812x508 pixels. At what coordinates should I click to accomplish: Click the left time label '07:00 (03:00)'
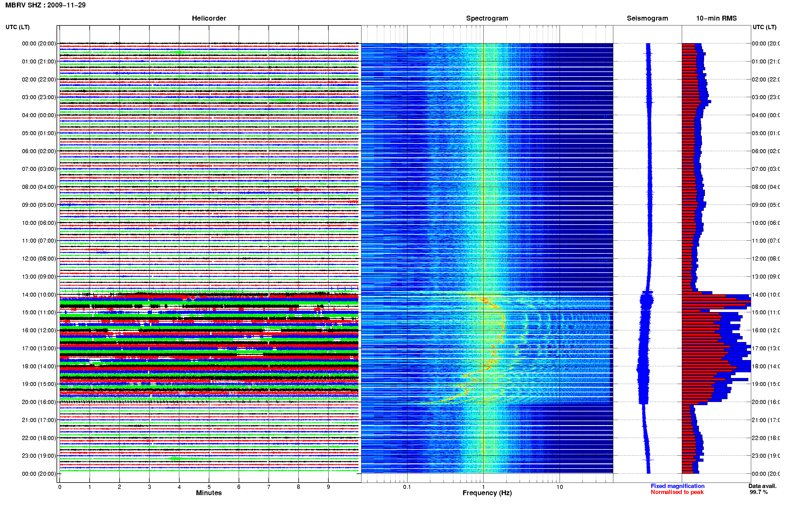(39, 169)
